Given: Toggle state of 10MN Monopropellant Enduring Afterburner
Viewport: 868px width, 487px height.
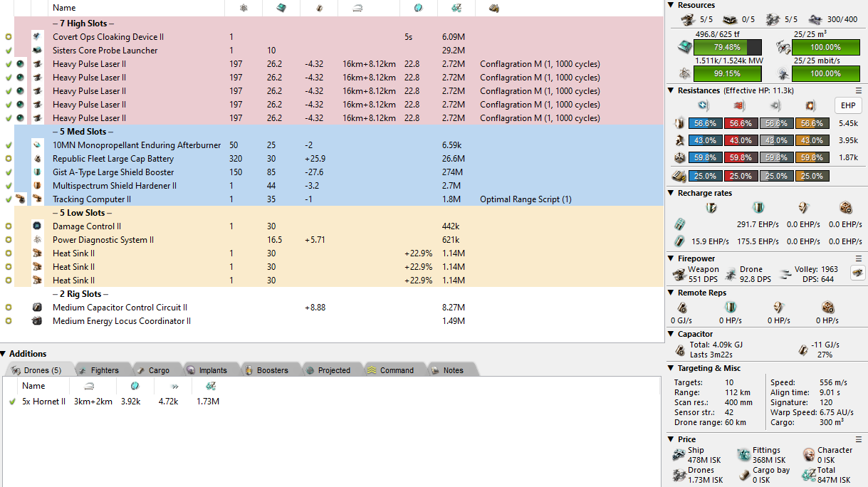Looking at the screenshot, I should pos(9,145).
